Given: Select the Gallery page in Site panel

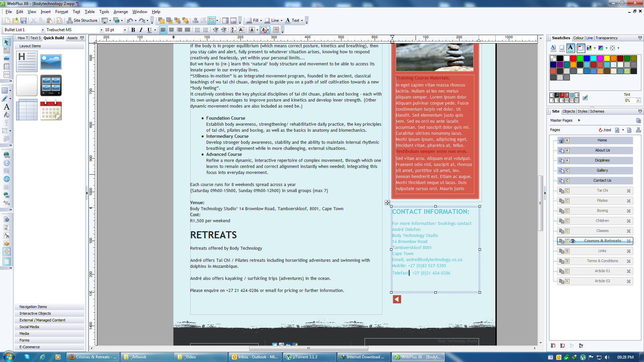Looking at the screenshot, I should 602,170.
